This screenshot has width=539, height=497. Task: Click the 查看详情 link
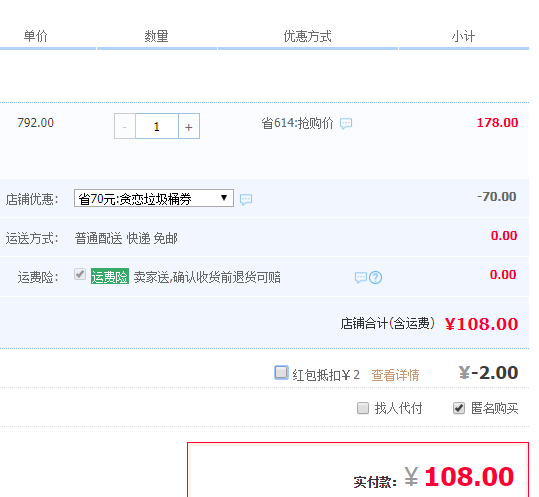pos(395,375)
